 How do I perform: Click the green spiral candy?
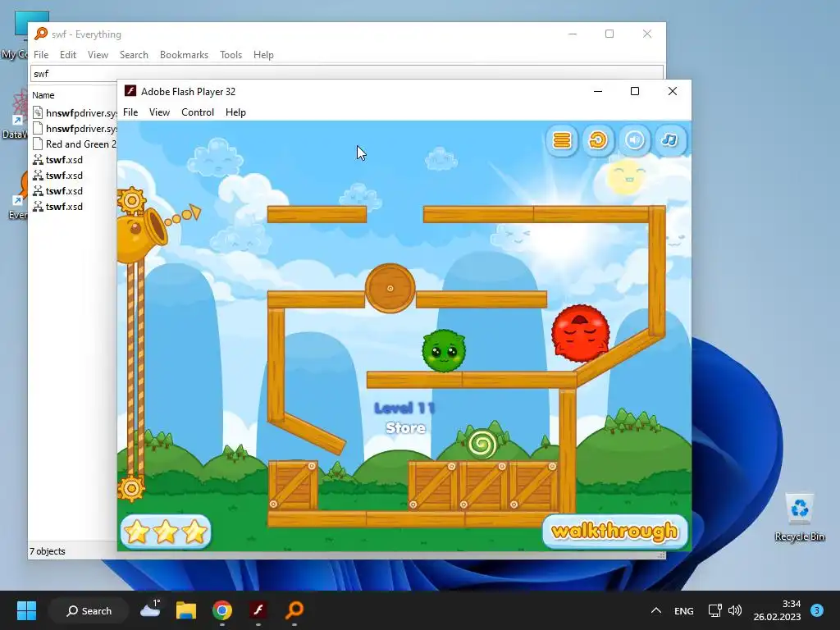pos(482,444)
